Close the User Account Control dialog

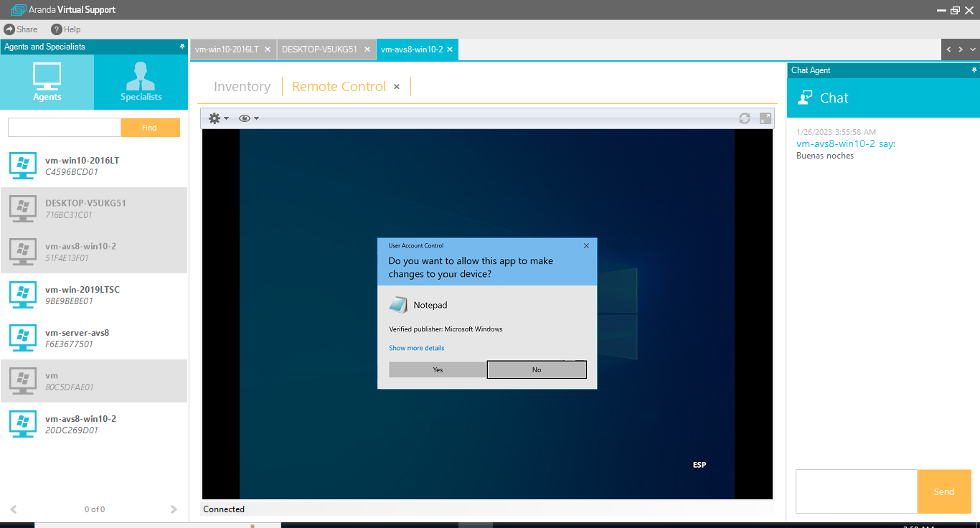[586, 245]
